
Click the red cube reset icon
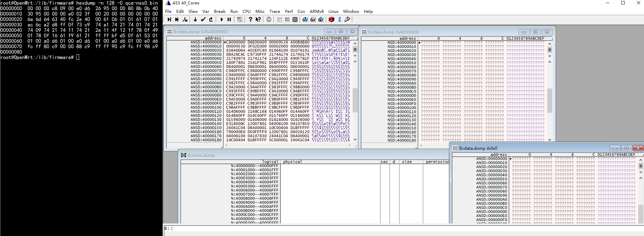click(332, 19)
